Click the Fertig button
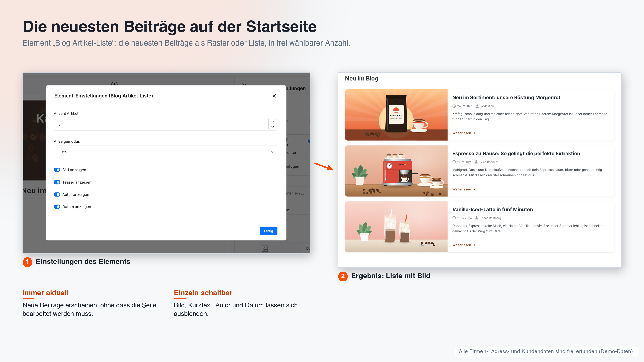The width and height of the screenshot is (644, 362). (x=268, y=231)
